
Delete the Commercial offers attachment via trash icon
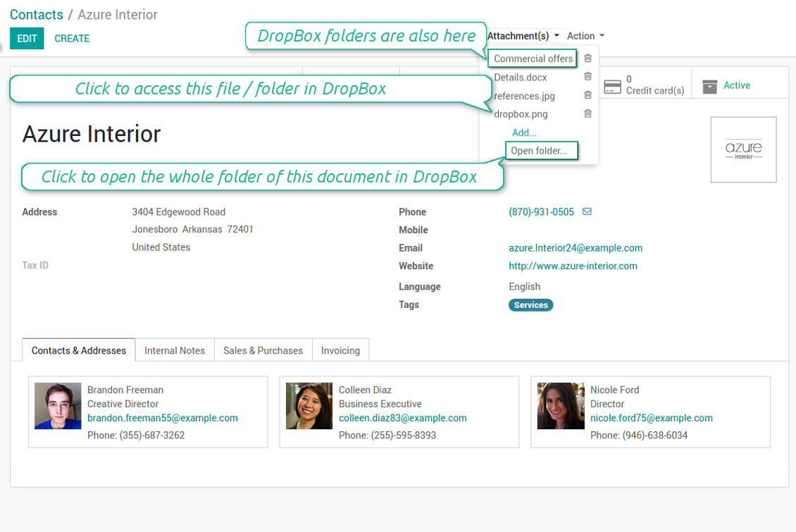click(587, 58)
